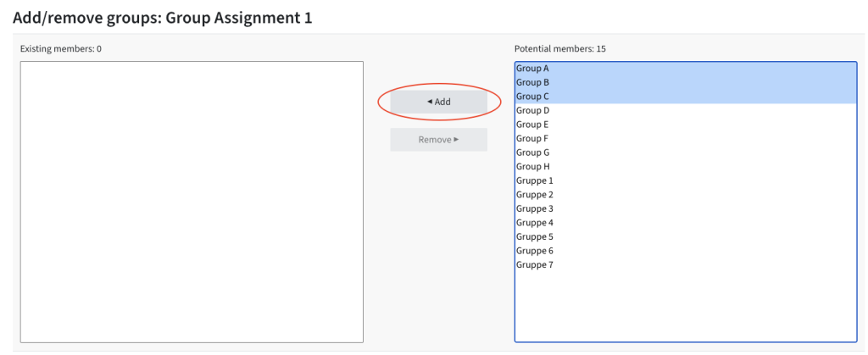The width and height of the screenshot is (868, 355).
Task: Select Gruppe 4 in the list
Action: [685, 223]
